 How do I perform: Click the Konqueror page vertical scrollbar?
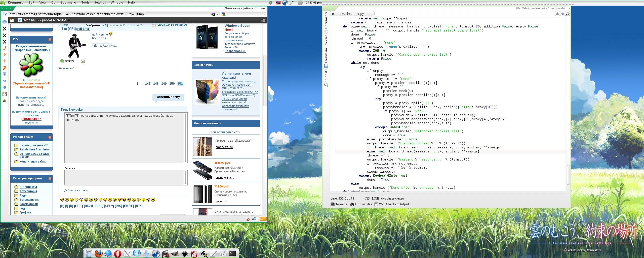265,81
